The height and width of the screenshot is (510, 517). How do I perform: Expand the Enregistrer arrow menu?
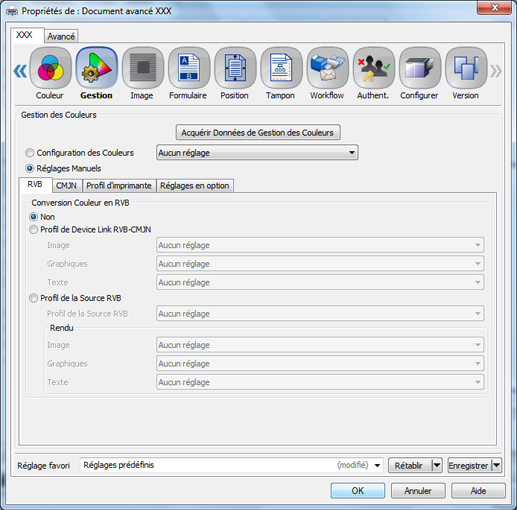point(497,465)
